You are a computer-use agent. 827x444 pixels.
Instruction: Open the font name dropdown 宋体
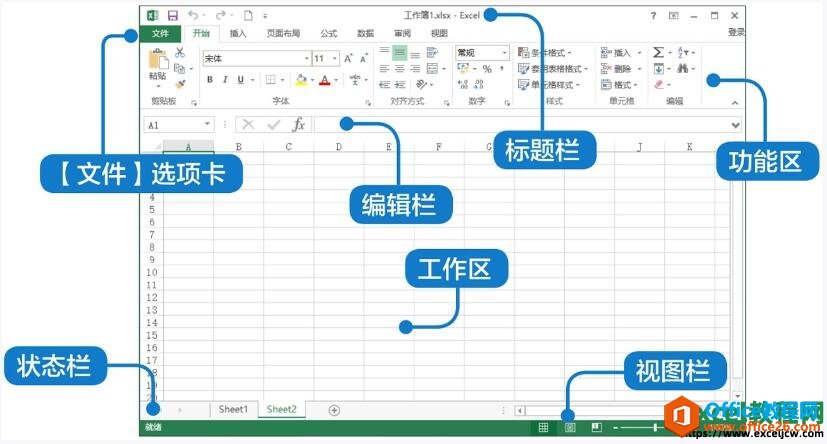(x=306, y=59)
